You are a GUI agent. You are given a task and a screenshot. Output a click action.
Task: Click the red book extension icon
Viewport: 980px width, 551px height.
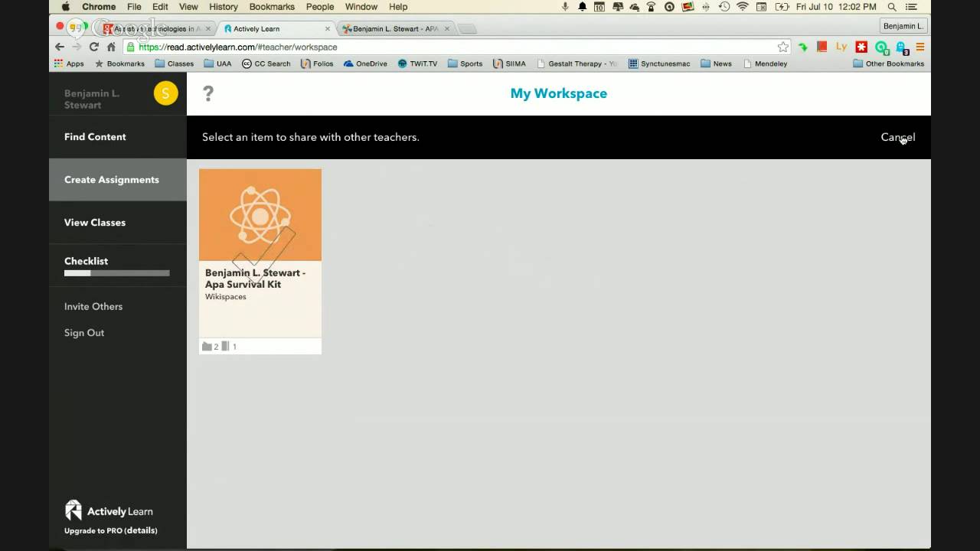[822, 47]
